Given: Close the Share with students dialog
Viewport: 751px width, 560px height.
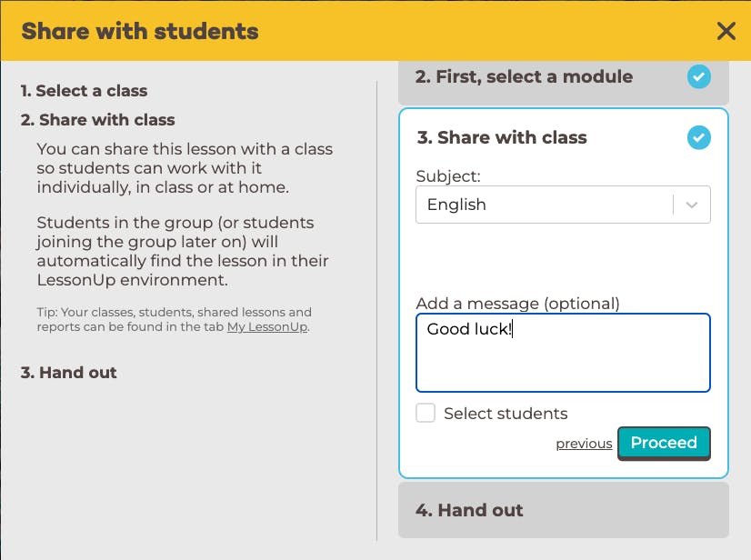Looking at the screenshot, I should click(x=726, y=32).
